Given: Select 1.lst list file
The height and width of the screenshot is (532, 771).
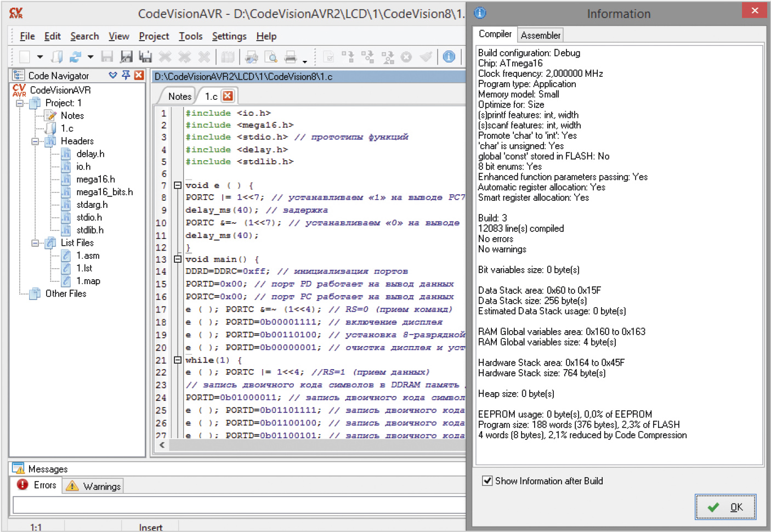Looking at the screenshot, I should [84, 268].
